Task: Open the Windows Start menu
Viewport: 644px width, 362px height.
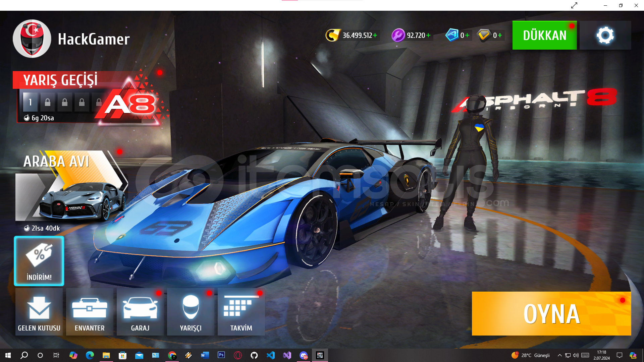Action: click(8, 355)
